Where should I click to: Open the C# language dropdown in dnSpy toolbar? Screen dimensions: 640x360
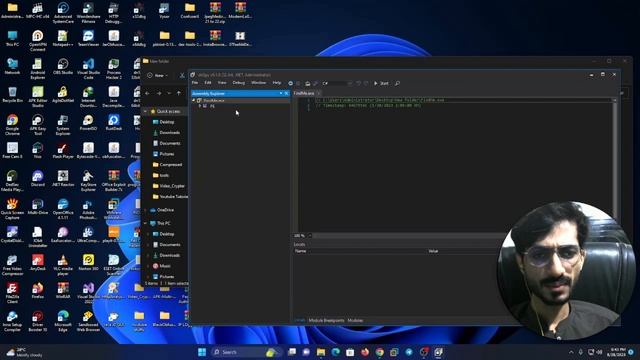click(x=337, y=83)
